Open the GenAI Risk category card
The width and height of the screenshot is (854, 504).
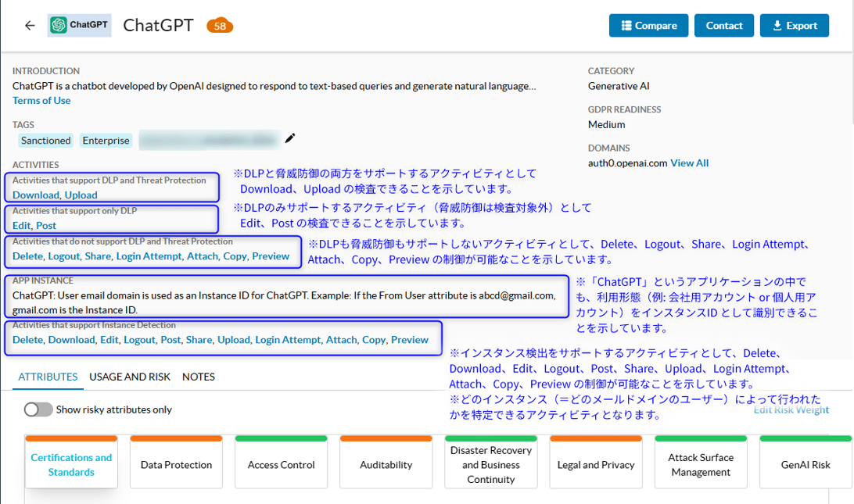point(806,464)
